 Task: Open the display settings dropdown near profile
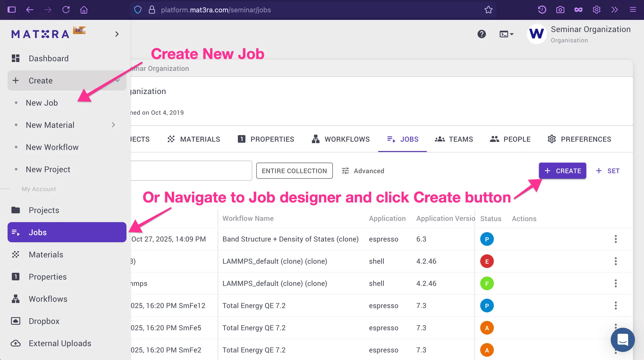click(506, 34)
